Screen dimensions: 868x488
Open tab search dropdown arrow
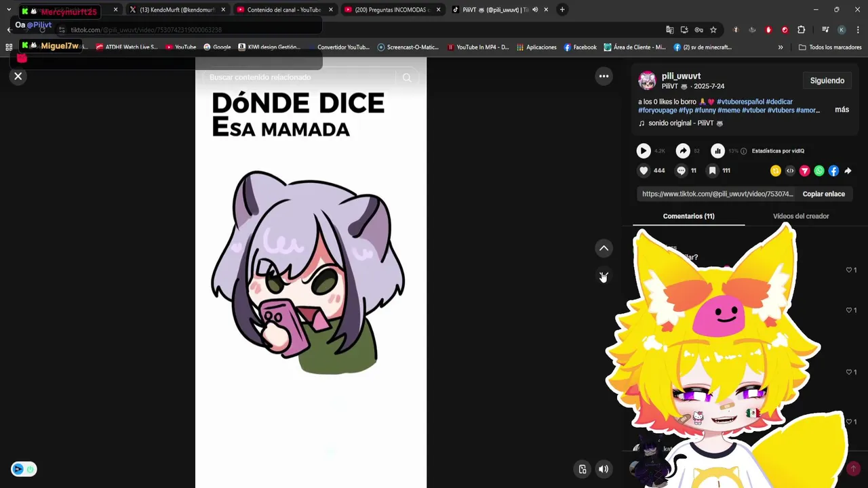pos(9,10)
